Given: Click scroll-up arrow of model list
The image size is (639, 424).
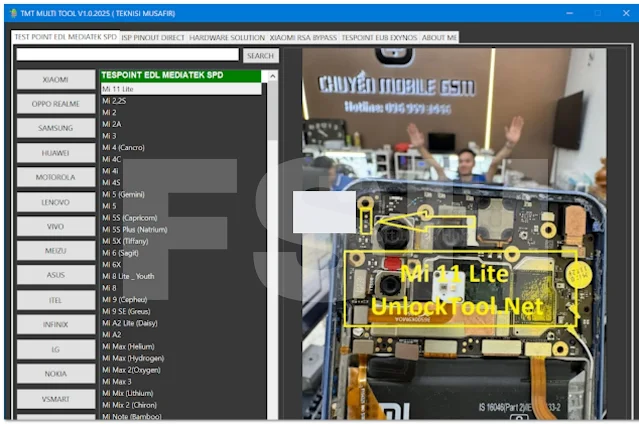Looking at the screenshot, I should [x=273, y=76].
